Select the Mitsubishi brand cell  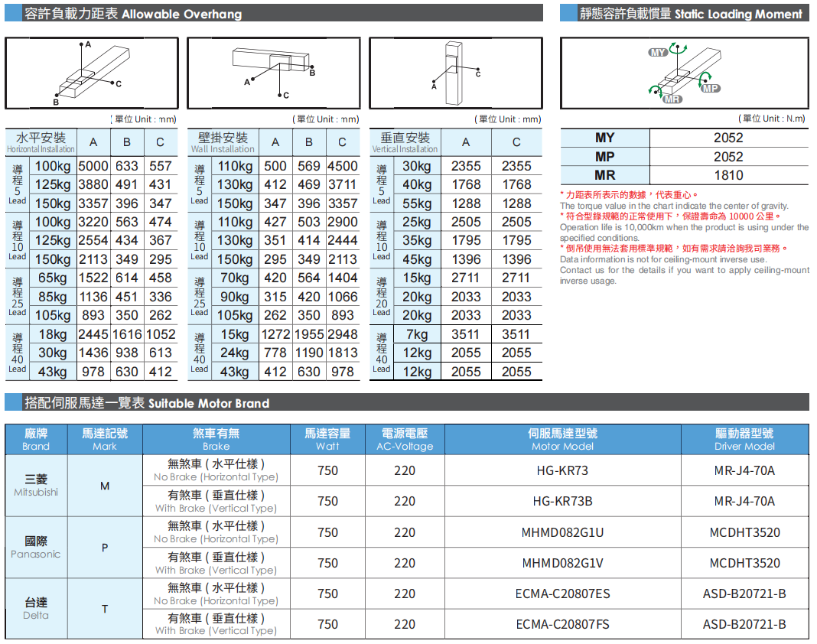pyautogui.click(x=36, y=485)
